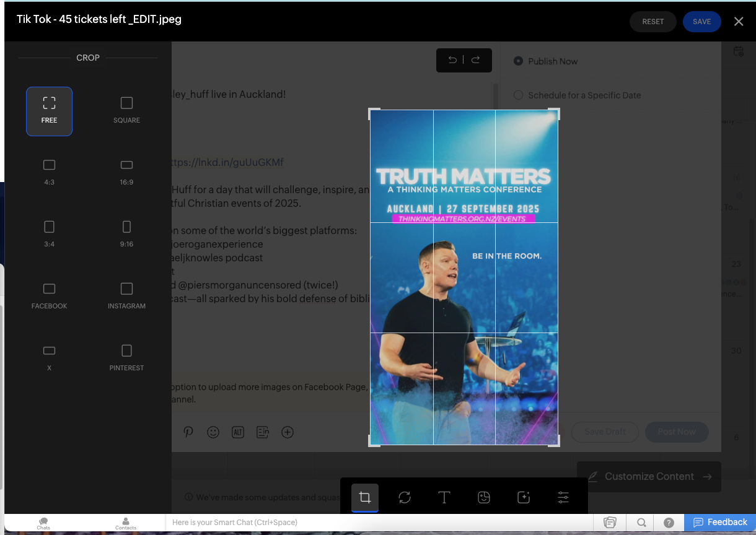
Task: Open the help question mark icon
Action: click(669, 523)
